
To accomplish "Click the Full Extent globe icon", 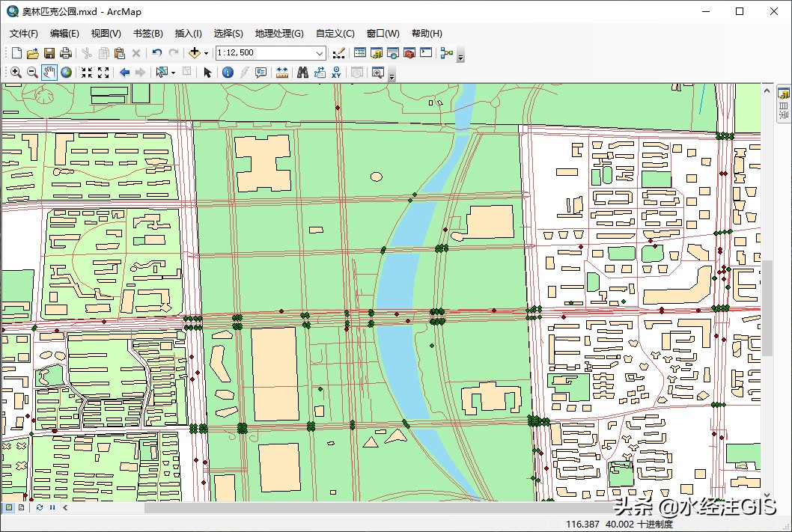I will click(67, 73).
